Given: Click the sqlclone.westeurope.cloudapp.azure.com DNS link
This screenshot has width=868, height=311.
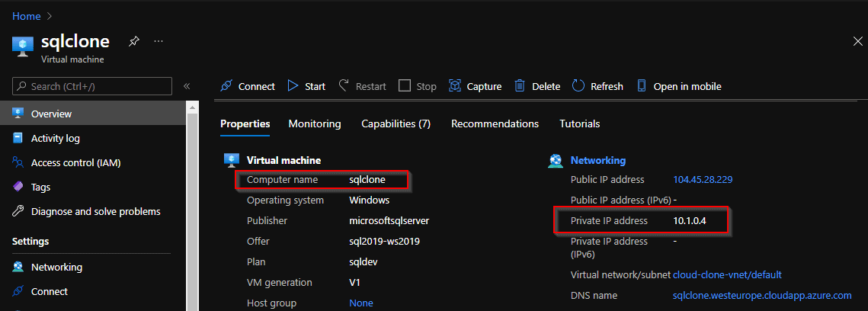Looking at the screenshot, I should pyautogui.click(x=762, y=296).
